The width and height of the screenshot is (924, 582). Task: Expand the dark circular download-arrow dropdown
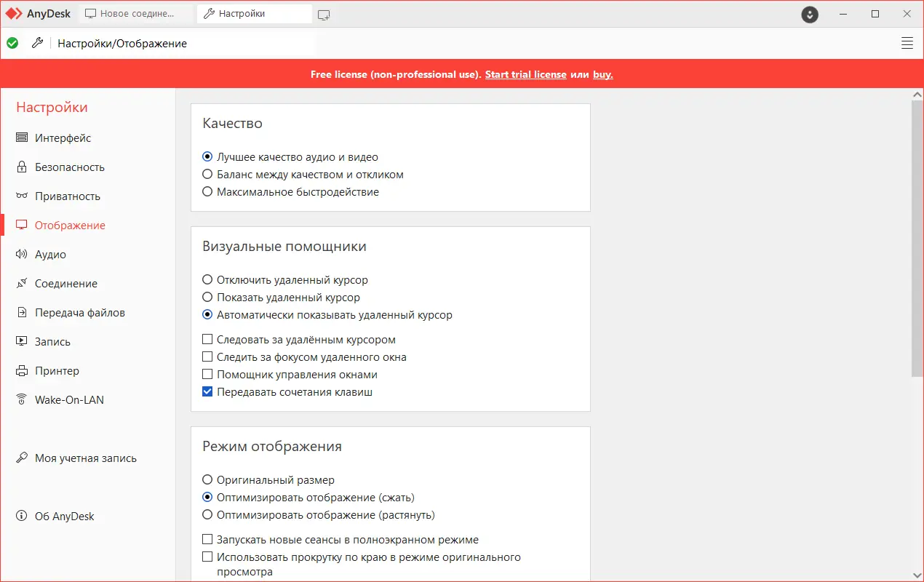(x=810, y=14)
